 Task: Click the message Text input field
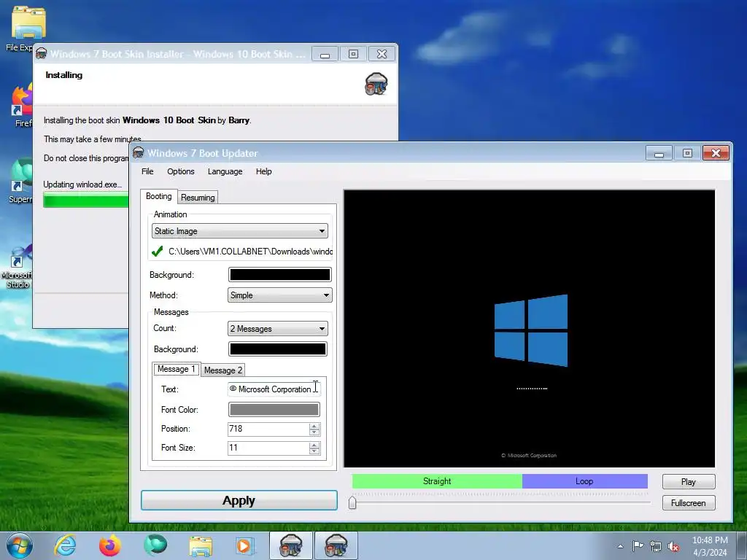tap(274, 389)
